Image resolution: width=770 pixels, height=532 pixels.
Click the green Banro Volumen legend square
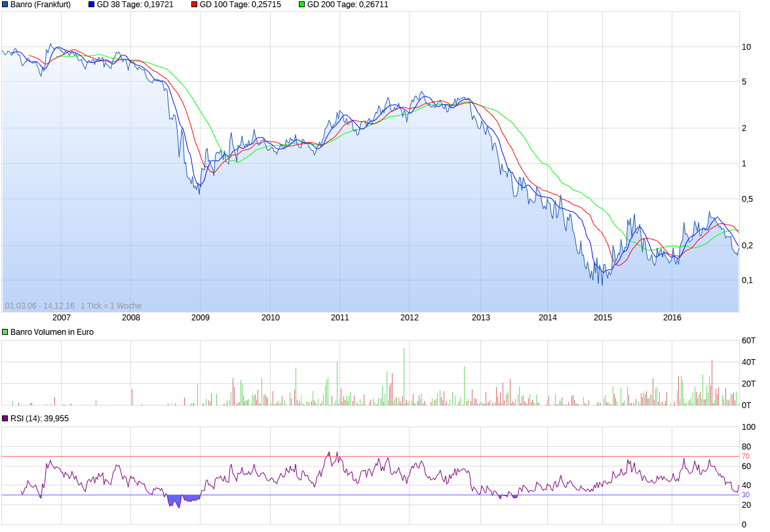click(x=5, y=332)
